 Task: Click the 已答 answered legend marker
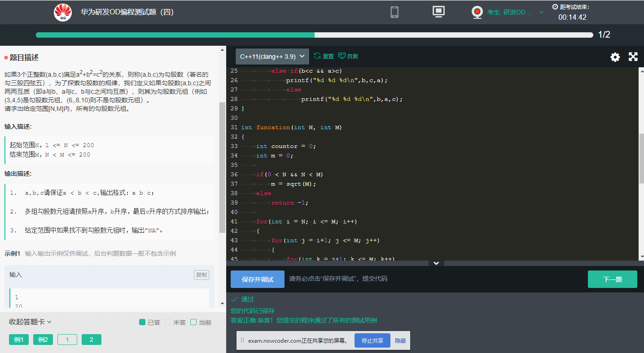click(x=142, y=322)
